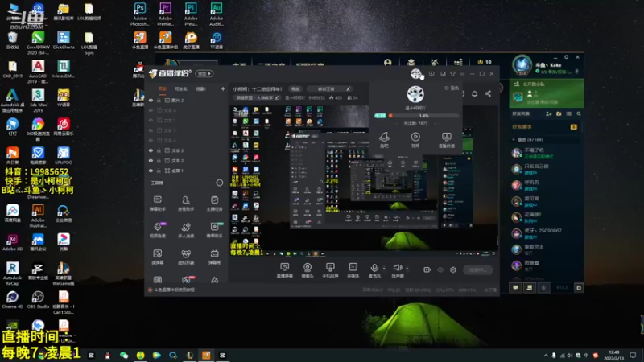This screenshot has width=644, height=362.
Task: Search friends in LoL friend list
Action: pos(579,113)
